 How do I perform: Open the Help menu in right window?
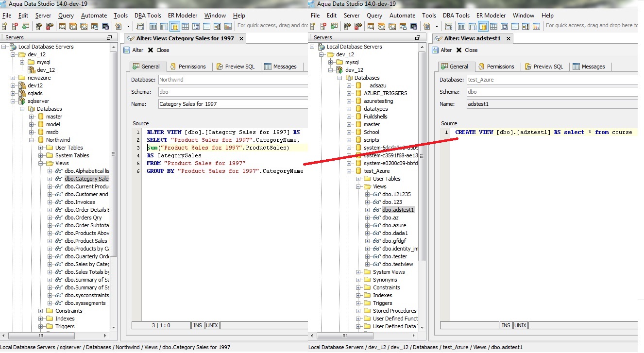[x=547, y=16]
